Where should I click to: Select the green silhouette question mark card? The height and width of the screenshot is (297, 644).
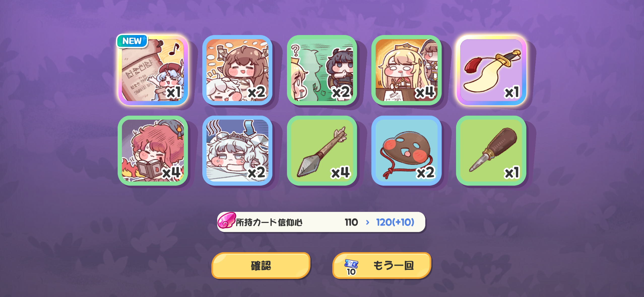[322, 70]
